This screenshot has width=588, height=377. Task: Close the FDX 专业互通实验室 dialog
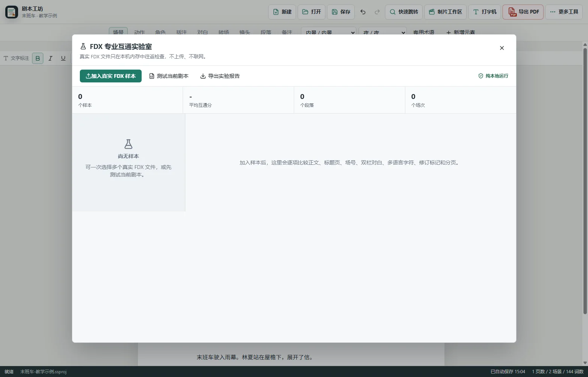click(x=502, y=48)
